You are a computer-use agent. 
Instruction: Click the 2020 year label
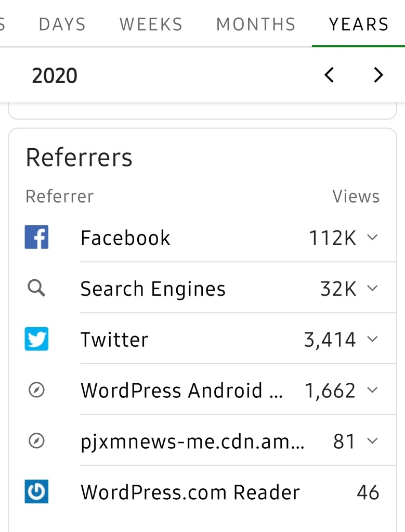coord(55,76)
